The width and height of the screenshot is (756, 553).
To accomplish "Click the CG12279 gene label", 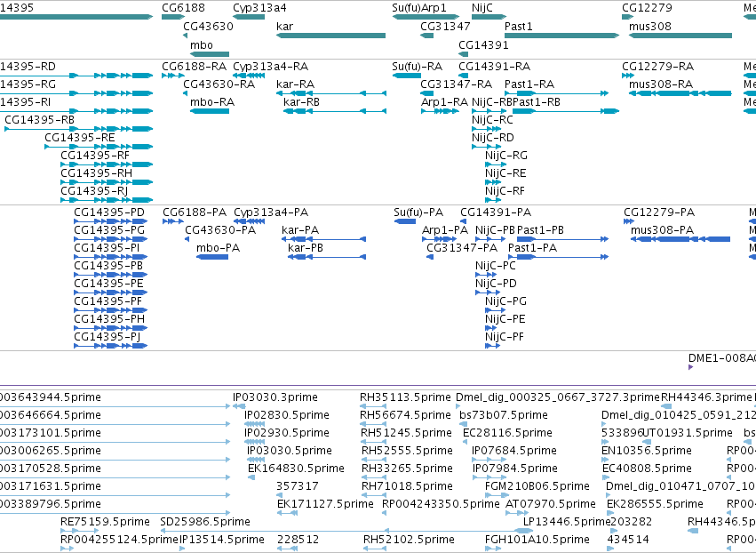I will [647, 8].
